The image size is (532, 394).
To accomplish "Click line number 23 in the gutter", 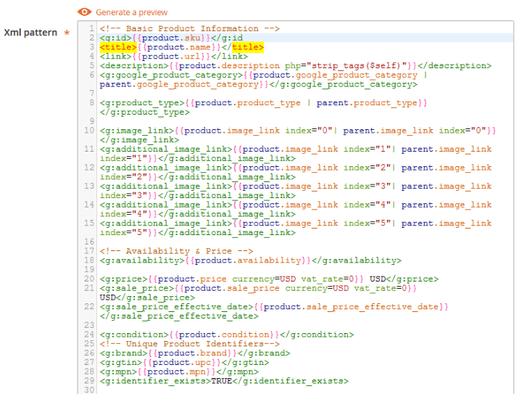I will point(89,325).
